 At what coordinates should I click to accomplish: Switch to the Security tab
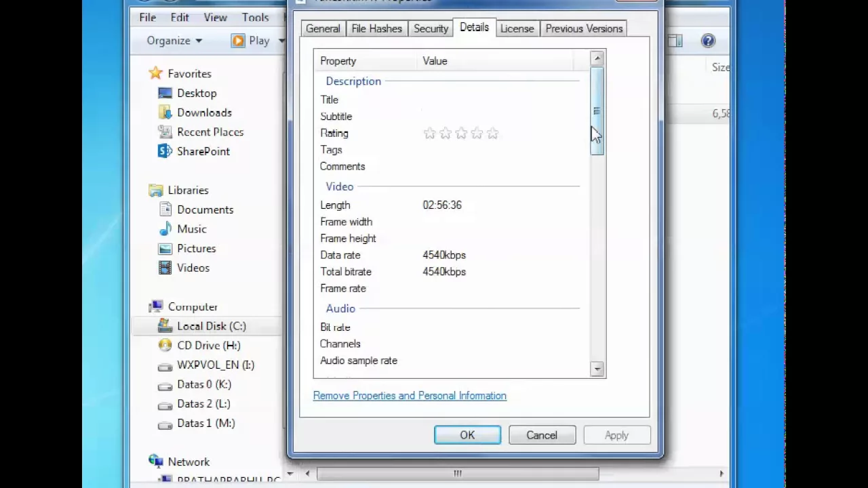[431, 28]
